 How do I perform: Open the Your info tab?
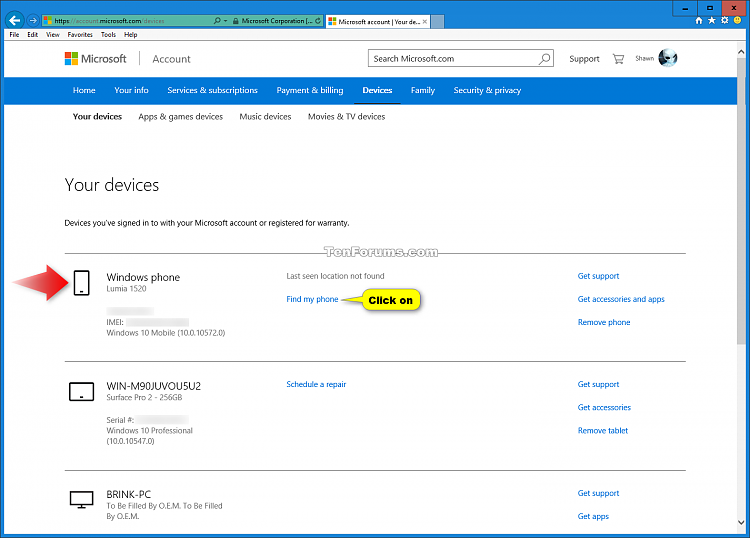point(131,90)
